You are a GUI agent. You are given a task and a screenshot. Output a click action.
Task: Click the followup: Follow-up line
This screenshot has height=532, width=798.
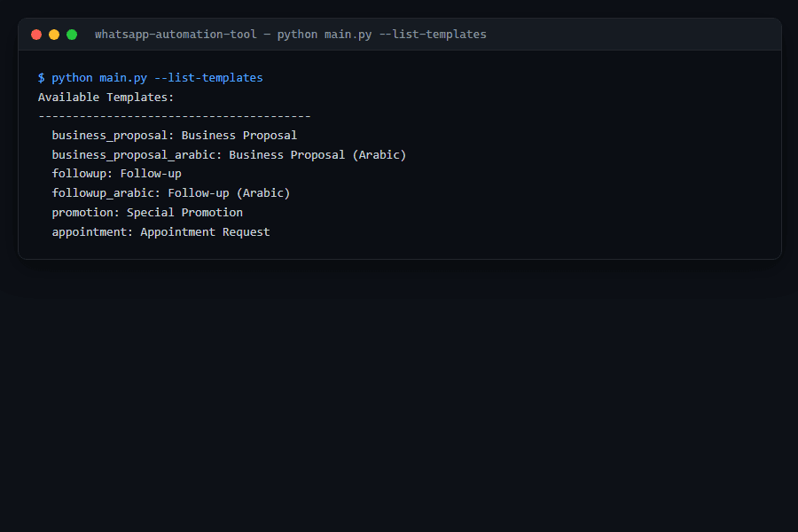tap(116, 174)
